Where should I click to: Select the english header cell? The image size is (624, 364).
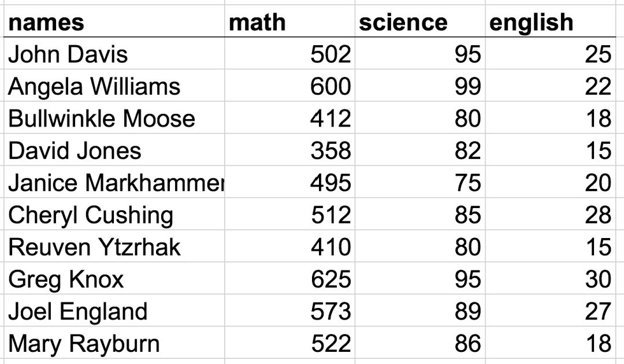(x=551, y=21)
